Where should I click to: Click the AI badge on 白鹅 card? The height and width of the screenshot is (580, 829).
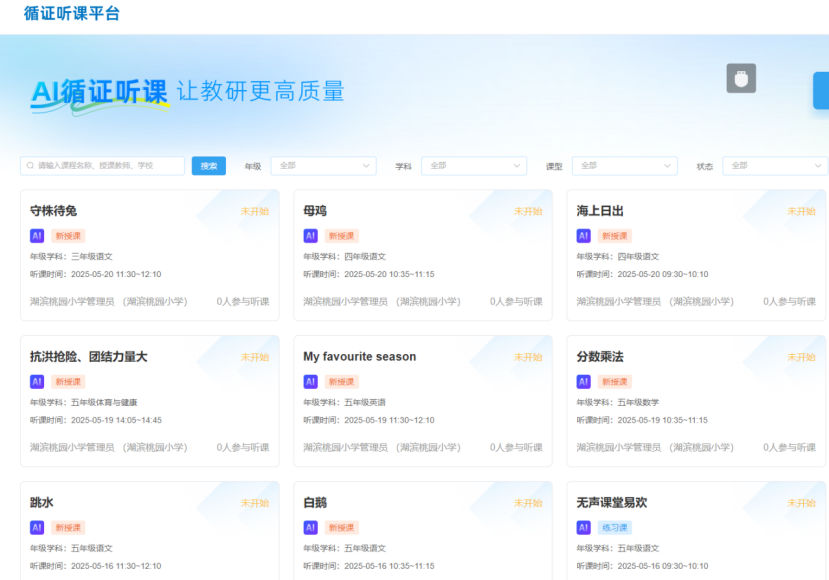310,528
